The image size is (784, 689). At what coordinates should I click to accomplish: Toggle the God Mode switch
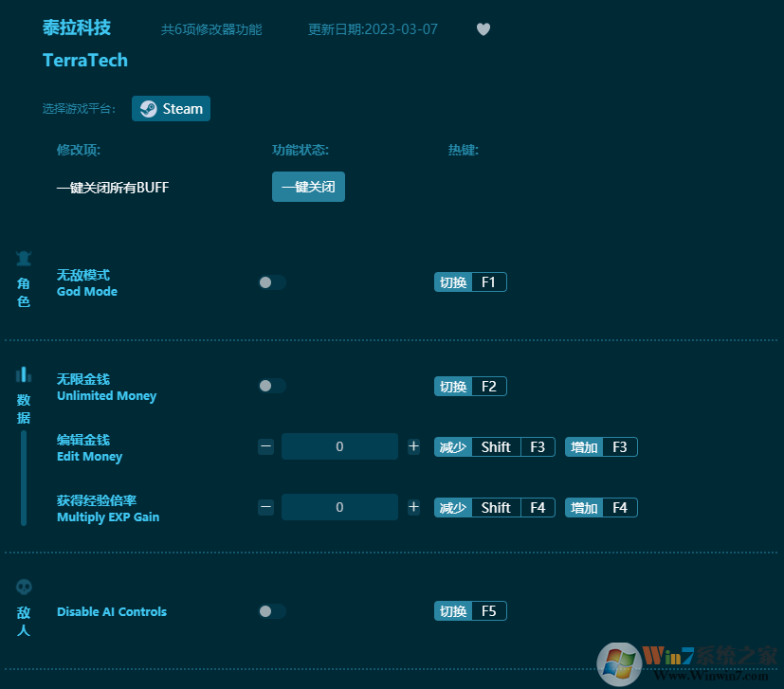[x=272, y=282]
